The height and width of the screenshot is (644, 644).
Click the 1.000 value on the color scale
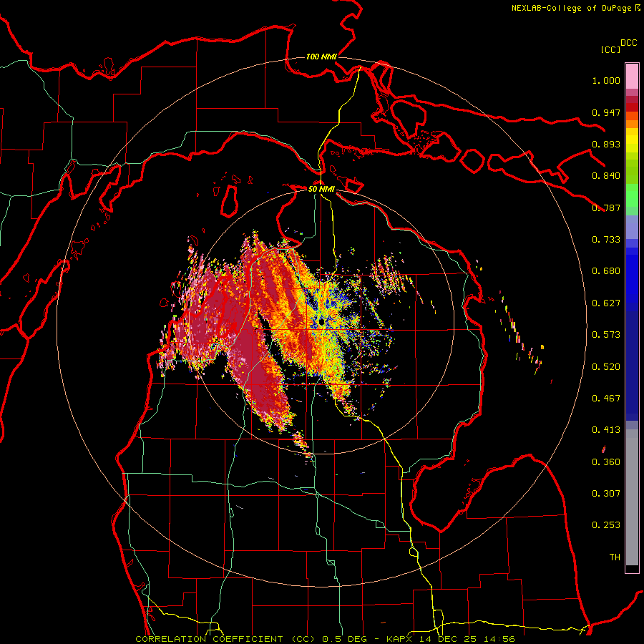[x=606, y=80]
